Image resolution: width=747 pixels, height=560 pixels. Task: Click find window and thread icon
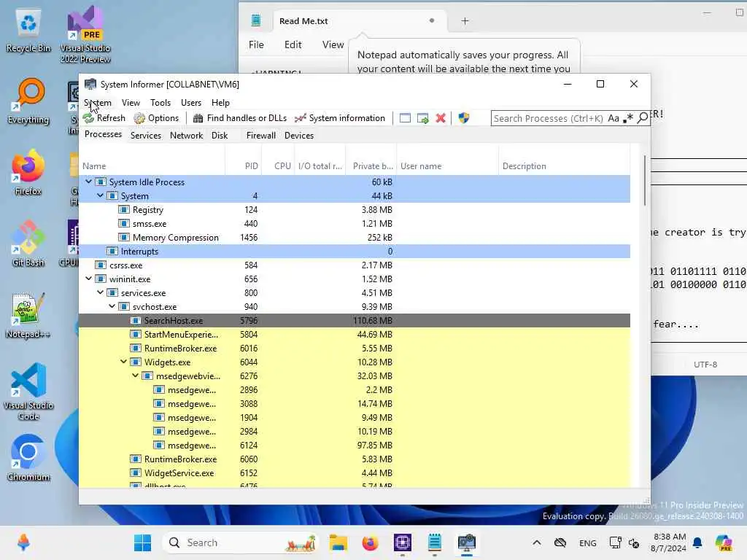[422, 118]
